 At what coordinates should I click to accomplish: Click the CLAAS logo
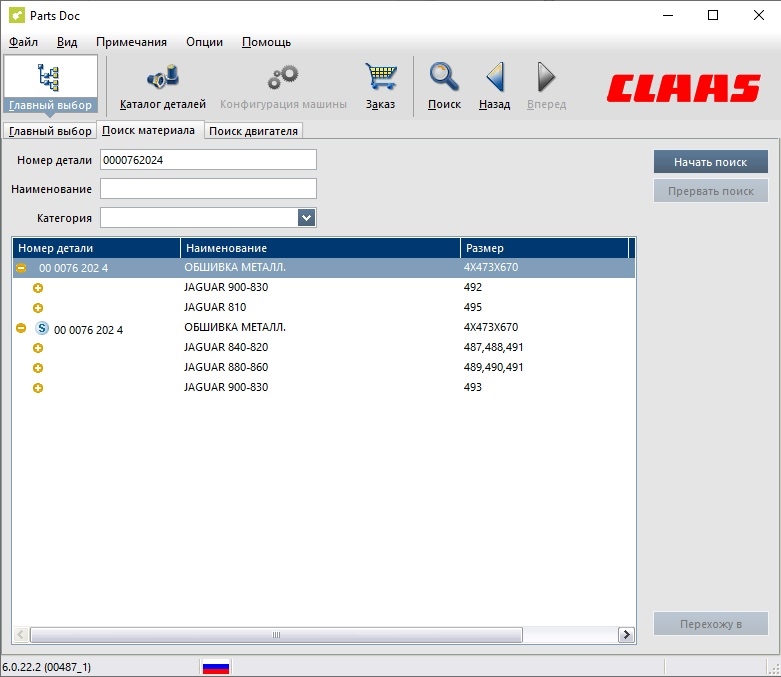click(x=683, y=88)
